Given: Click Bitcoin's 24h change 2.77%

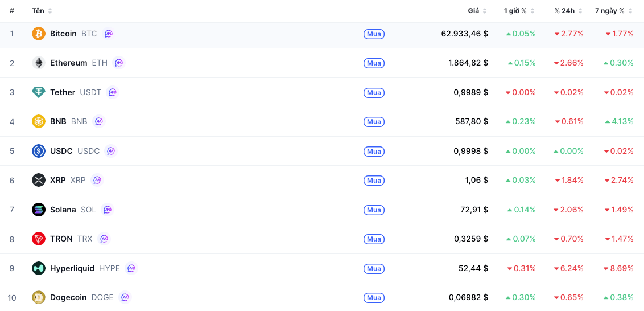Looking at the screenshot, I should click(x=569, y=34).
